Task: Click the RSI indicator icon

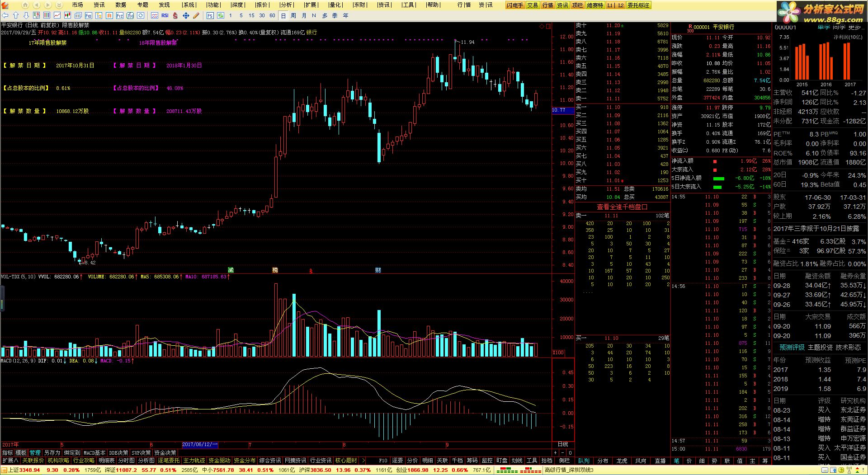Action: click(165, 15)
